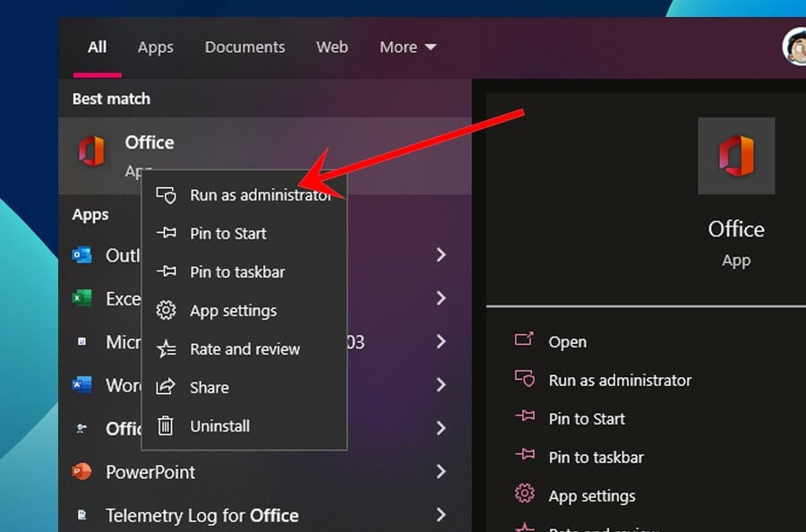The width and height of the screenshot is (806, 532).
Task: Select Share in context menu
Action: 244,387
